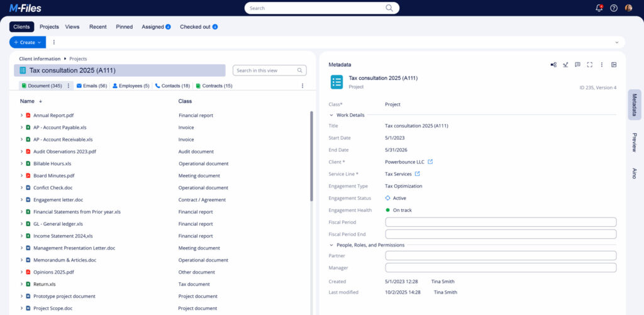Screen dimensions: 644x315
Task: Click the fullscreen expand icon in Metadata
Action: click(589, 65)
